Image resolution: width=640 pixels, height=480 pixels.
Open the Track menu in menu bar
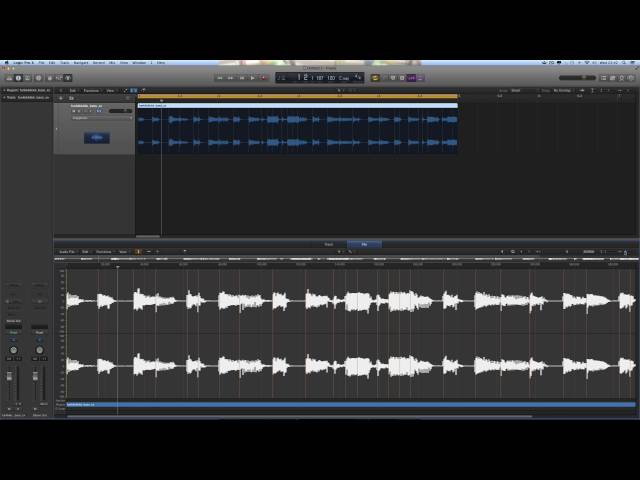pos(64,63)
